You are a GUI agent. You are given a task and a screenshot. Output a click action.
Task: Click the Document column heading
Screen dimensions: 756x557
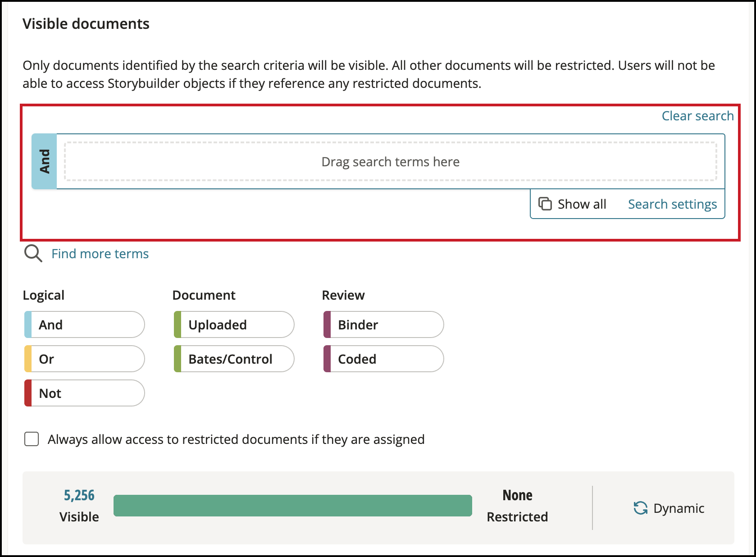click(x=204, y=295)
